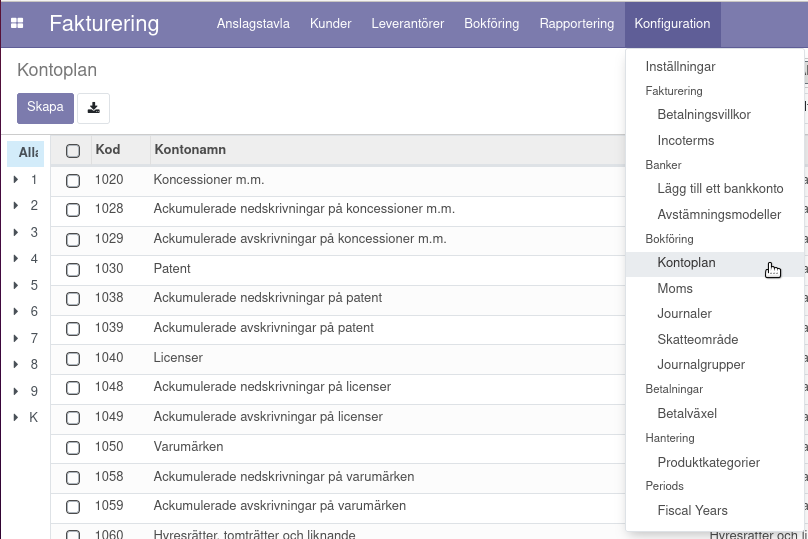Click the Fakturering app title

pyautogui.click(x=104, y=24)
